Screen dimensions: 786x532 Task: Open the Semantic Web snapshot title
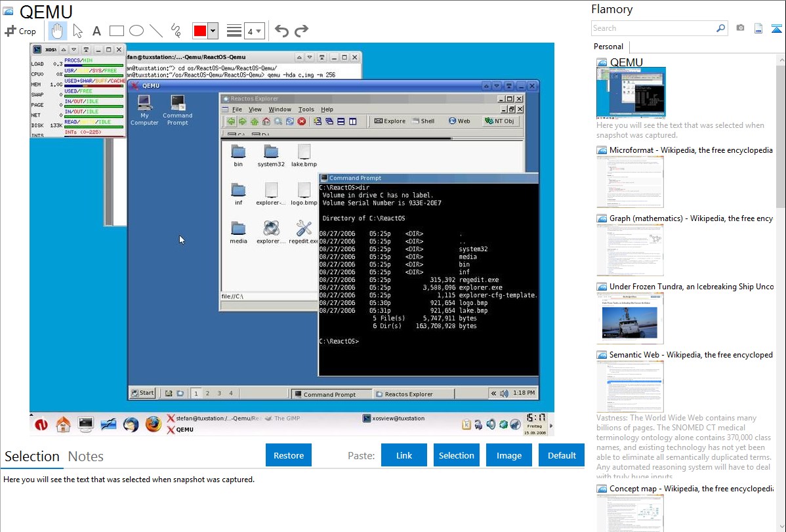pyautogui.click(x=691, y=354)
